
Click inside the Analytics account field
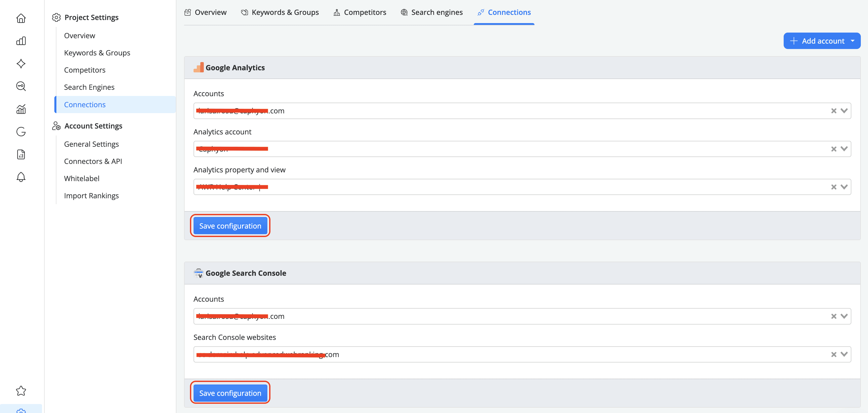point(522,149)
